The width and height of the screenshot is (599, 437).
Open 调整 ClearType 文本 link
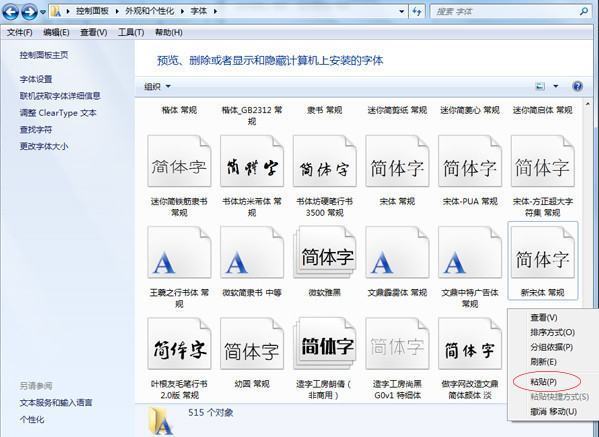point(58,113)
